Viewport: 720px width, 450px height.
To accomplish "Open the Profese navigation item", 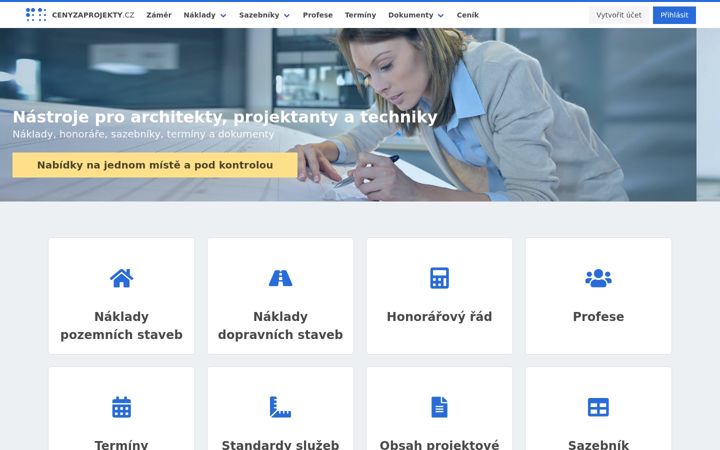I will 318,15.
